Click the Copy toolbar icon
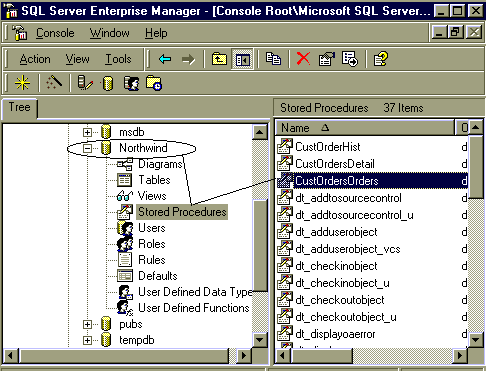The width and height of the screenshot is (486, 371). pos(273,59)
